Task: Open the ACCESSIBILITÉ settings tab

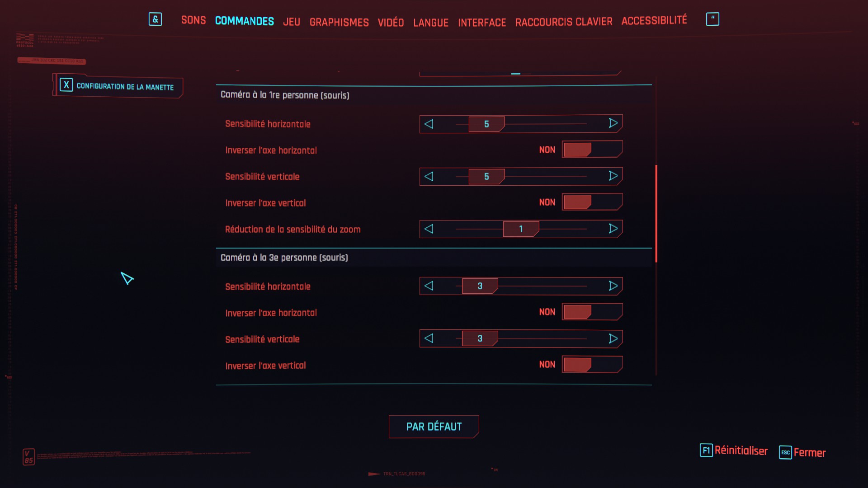Action: (x=654, y=20)
